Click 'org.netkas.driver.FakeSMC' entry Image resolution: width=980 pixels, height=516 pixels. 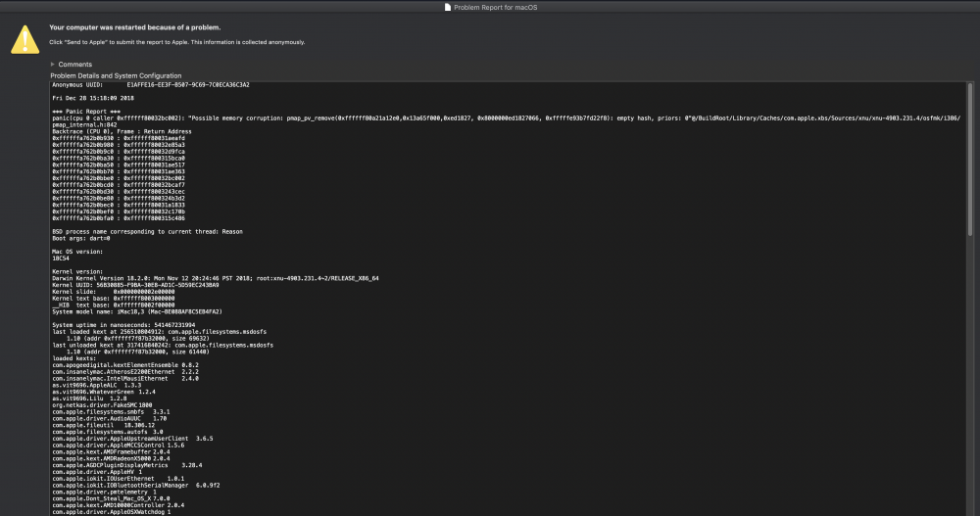pyautogui.click(x=102, y=405)
